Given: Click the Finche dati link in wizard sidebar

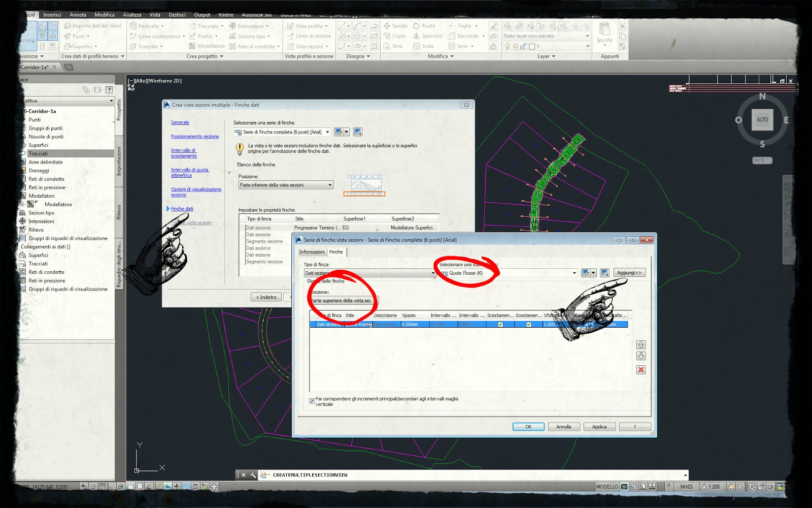Looking at the screenshot, I should pos(181,208).
